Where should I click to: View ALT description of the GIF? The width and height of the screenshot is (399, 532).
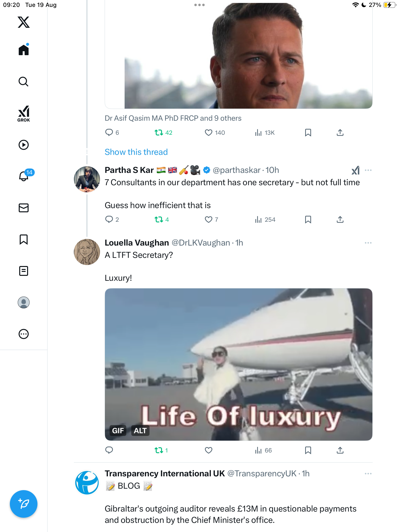(140, 431)
